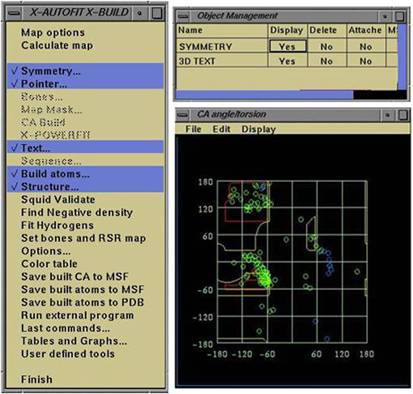The height and width of the screenshot is (394, 413).
Task: Toggle the Build atoms... checkmark
Action: 86,174
